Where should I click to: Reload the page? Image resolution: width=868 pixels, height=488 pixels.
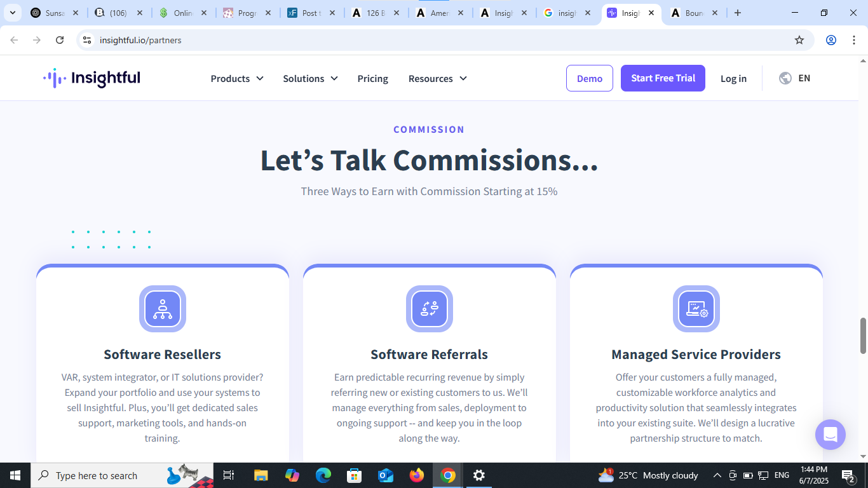(60, 40)
